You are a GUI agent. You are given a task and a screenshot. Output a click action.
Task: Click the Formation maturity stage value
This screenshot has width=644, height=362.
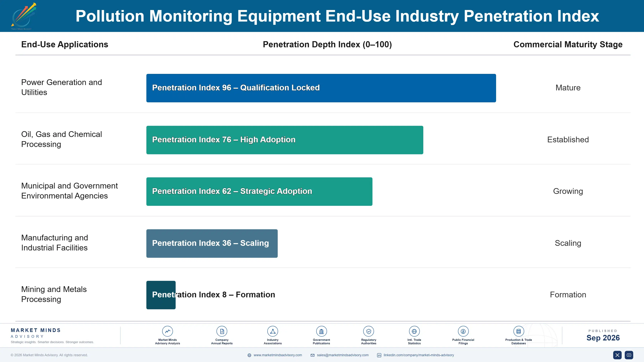[x=568, y=295]
